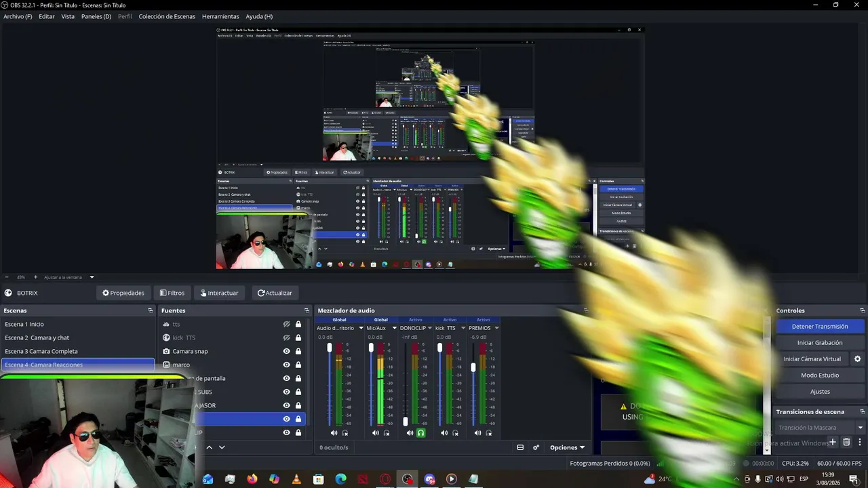Unlock the tts source
This screenshot has height=488, width=868.
tap(298, 324)
